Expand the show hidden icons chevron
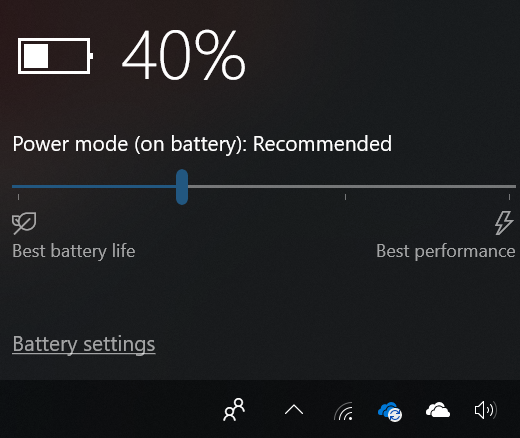520x438 pixels. pyautogui.click(x=294, y=410)
